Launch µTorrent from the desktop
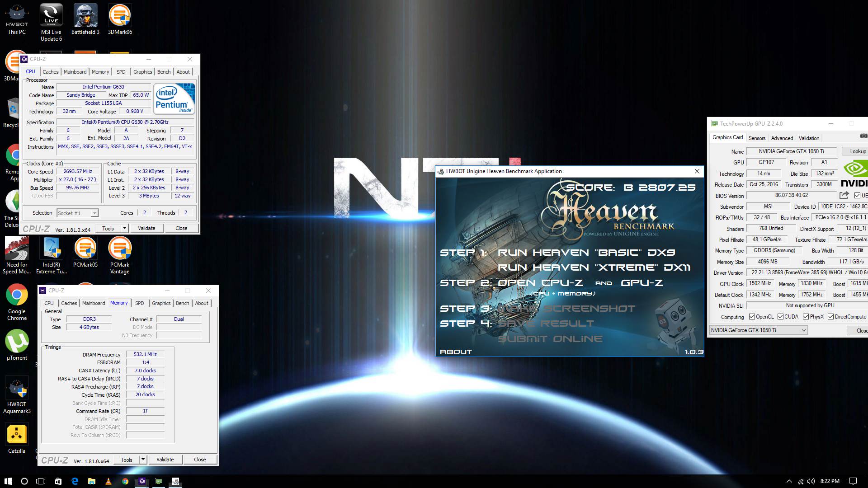 point(17,345)
